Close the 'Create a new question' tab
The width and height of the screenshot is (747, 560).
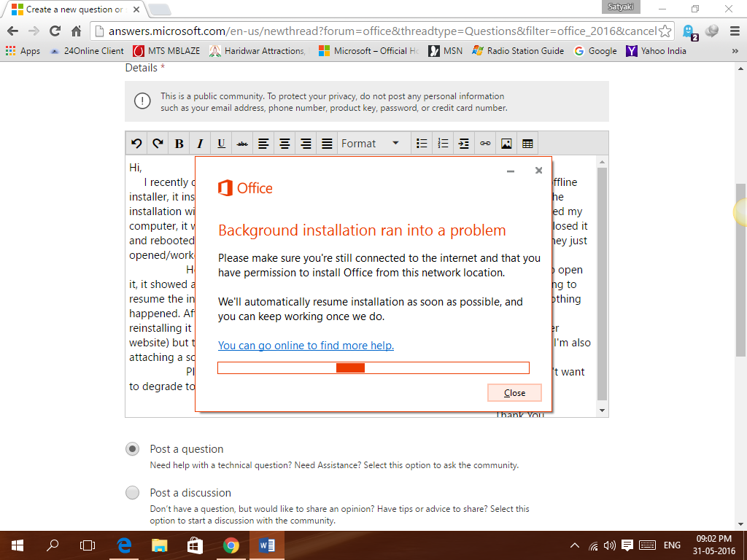pyautogui.click(x=136, y=9)
